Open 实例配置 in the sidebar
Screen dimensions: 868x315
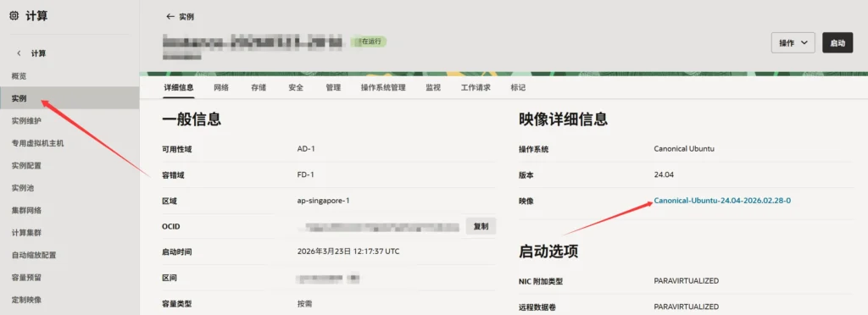click(70, 165)
